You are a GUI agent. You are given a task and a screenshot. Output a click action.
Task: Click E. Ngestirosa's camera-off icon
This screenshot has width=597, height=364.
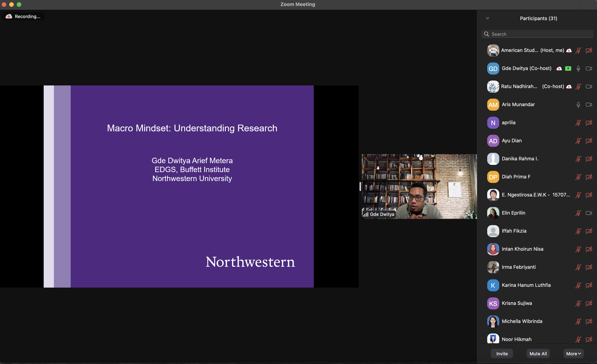(589, 195)
